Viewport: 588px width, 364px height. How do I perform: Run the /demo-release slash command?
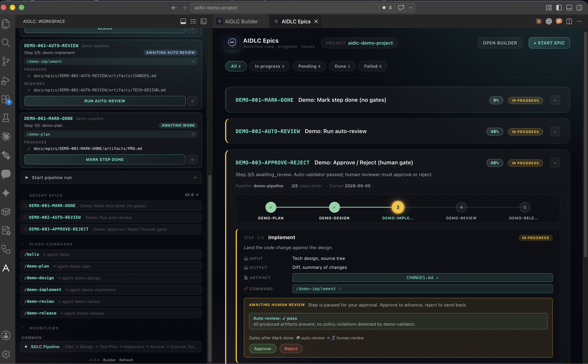[111, 313]
